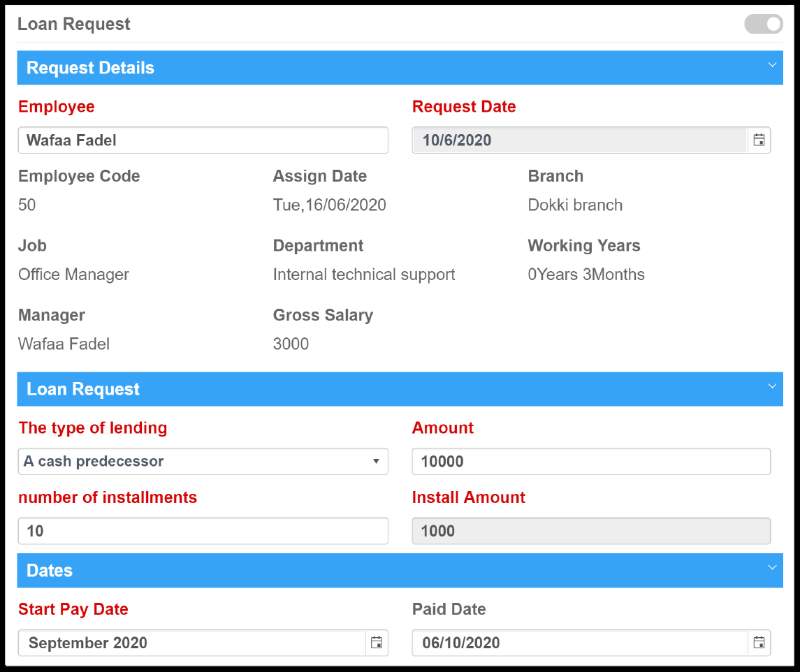The height and width of the screenshot is (672, 800).
Task: Click the Request Date label
Action: coord(464,107)
